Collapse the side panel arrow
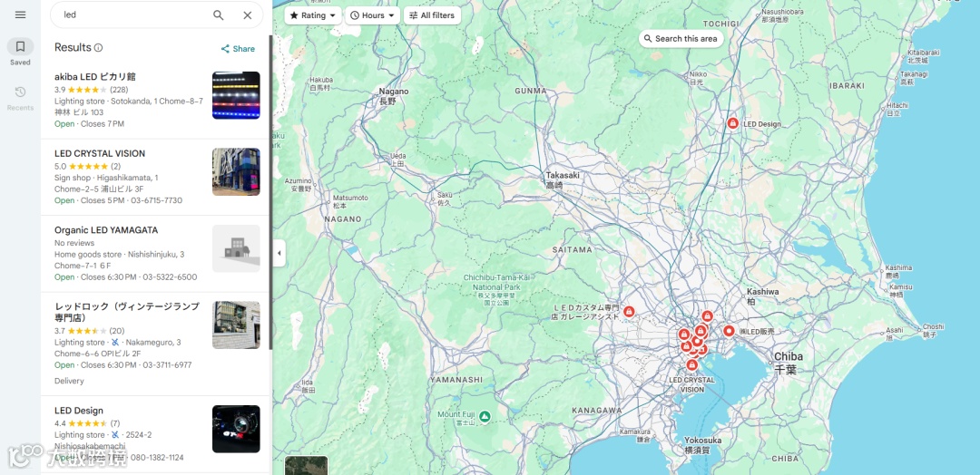Viewport: 980px width, 475px height. [279, 253]
